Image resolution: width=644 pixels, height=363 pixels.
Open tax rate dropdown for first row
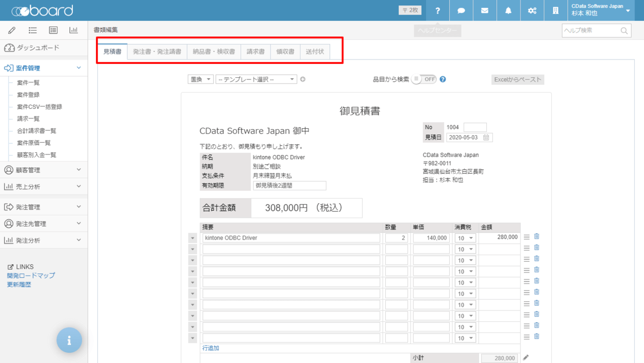pyautogui.click(x=465, y=238)
